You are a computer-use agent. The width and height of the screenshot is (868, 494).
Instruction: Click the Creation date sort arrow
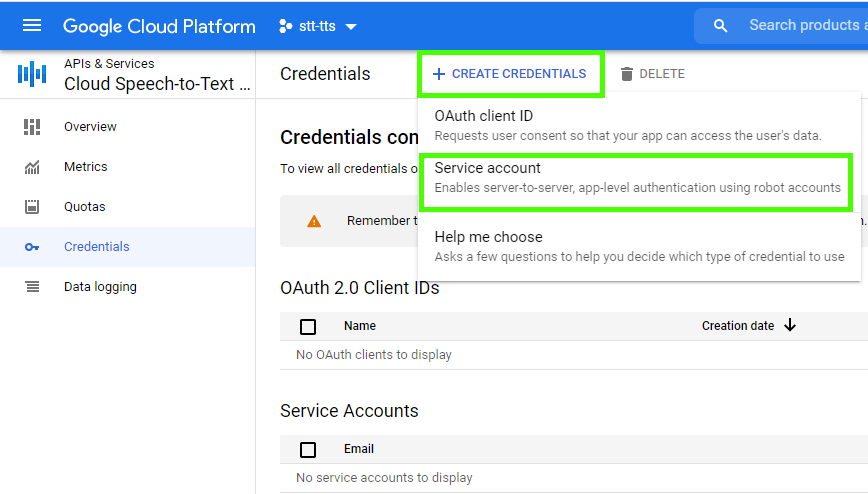coord(790,326)
